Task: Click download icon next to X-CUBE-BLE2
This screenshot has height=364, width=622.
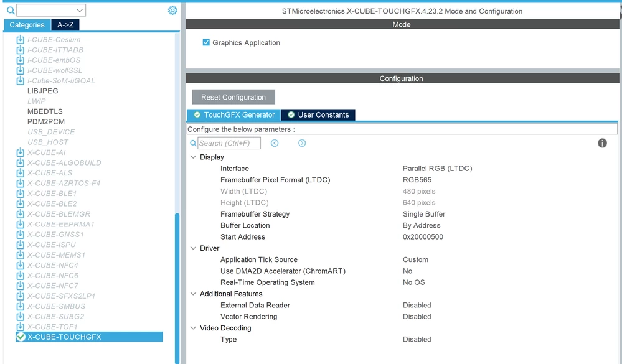Action: click(x=20, y=204)
